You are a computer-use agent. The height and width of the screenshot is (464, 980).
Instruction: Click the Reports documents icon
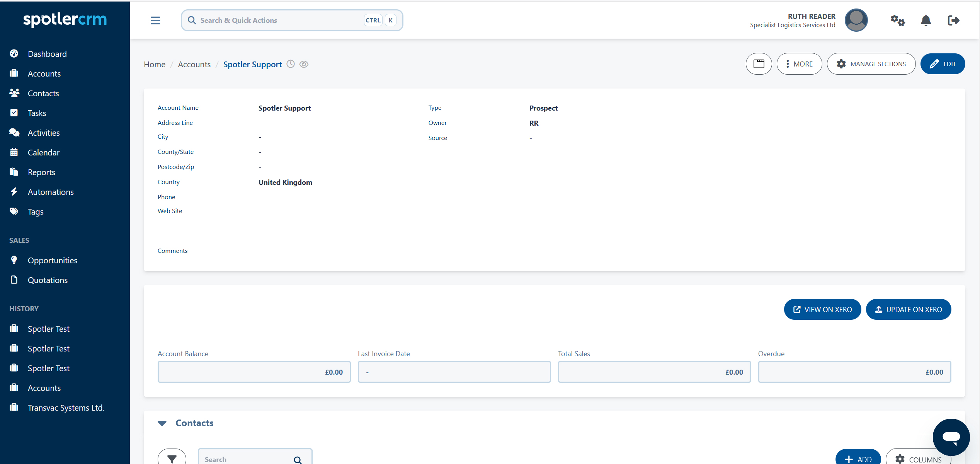14,172
